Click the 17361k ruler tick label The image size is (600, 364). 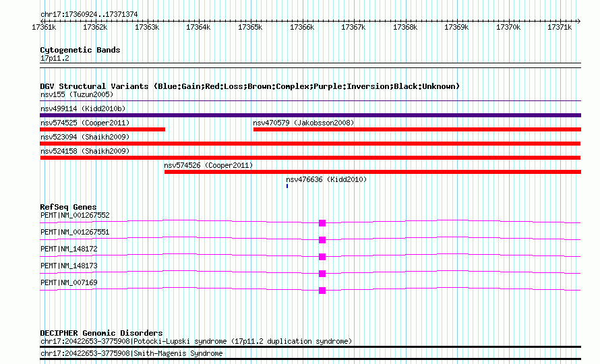[44, 27]
